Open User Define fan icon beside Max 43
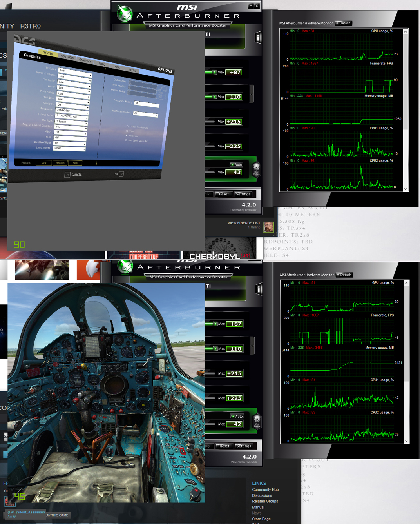Screen dimensions: 420x524 (256, 169)
